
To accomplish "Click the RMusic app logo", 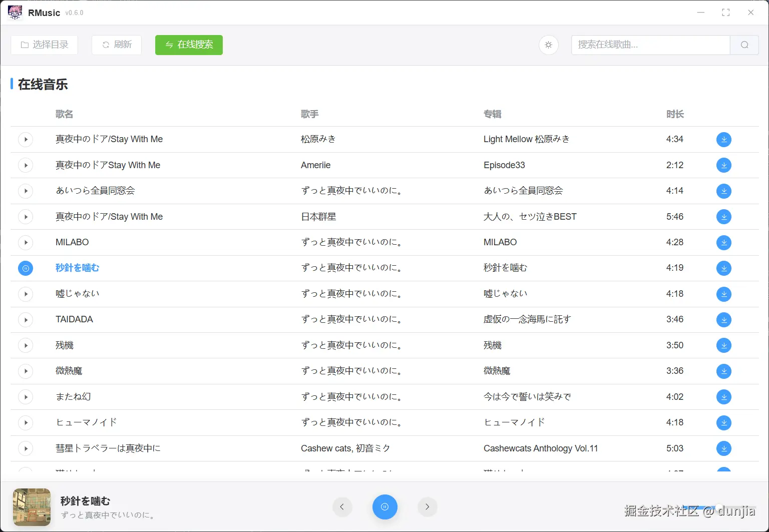I will click(x=15, y=13).
